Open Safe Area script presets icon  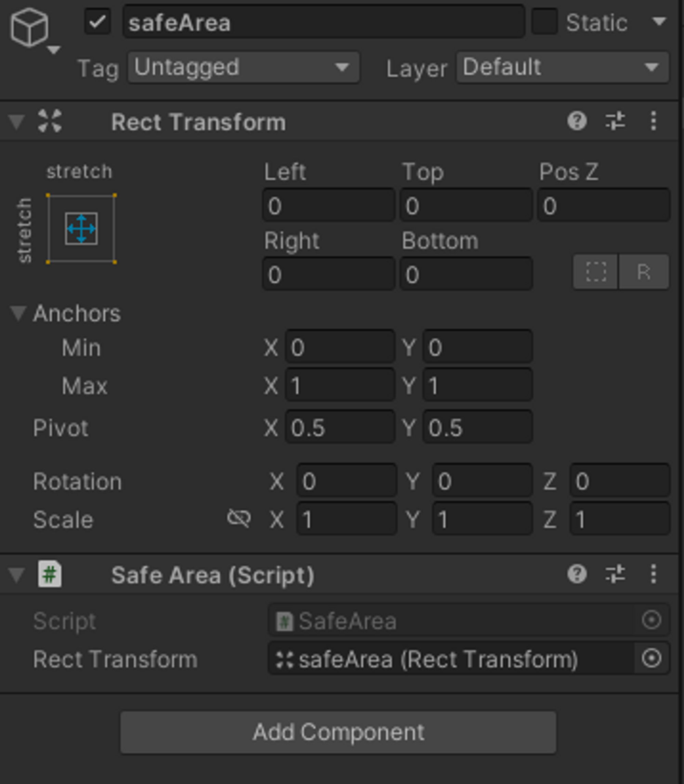(x=615, y=574)
